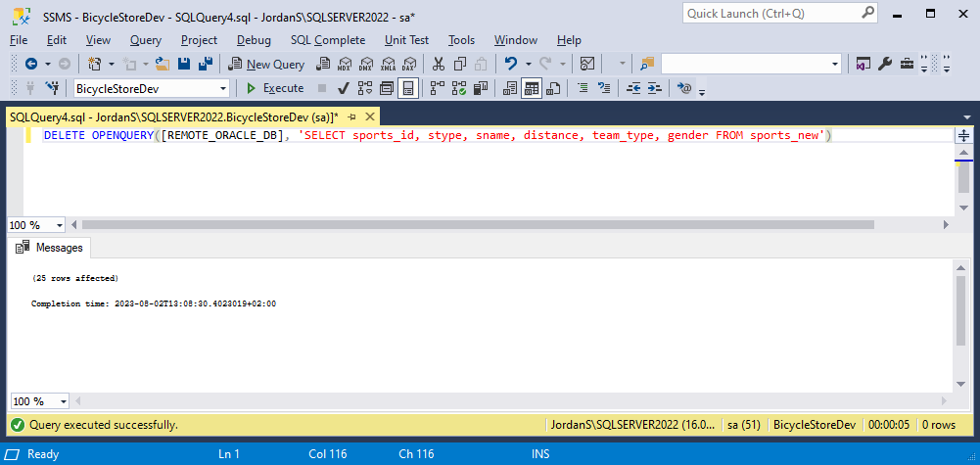
Task: Toggle the IntelliSense Enabled icon
Action: point(408,88)
